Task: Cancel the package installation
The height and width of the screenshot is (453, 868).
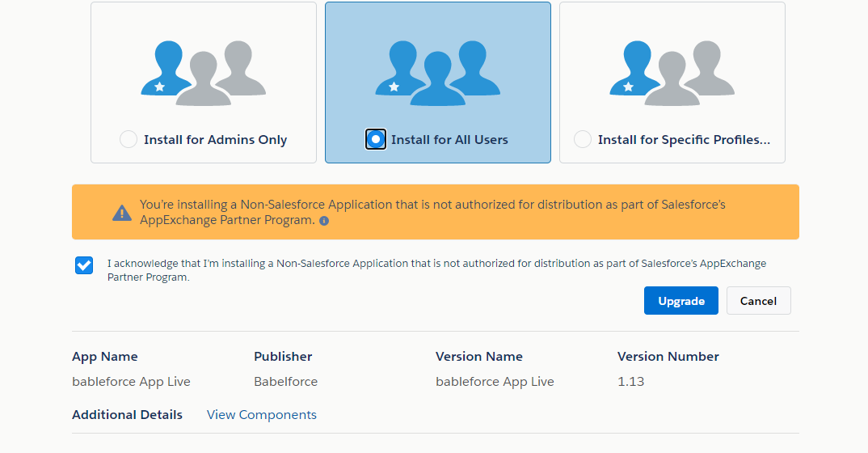Action: [758, 301]
